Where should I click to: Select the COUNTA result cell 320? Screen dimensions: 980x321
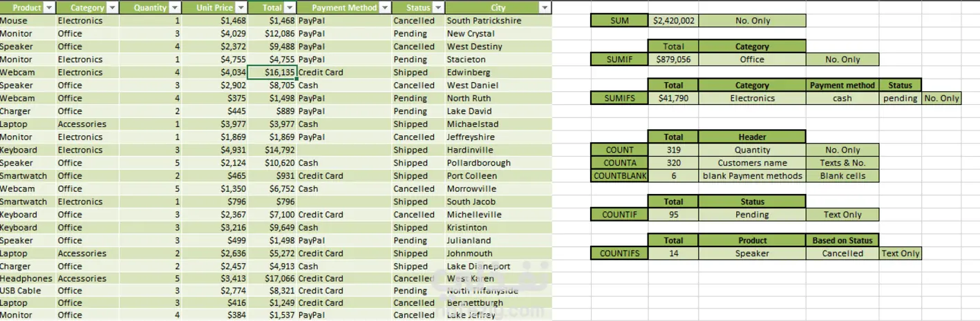(673, 163)
